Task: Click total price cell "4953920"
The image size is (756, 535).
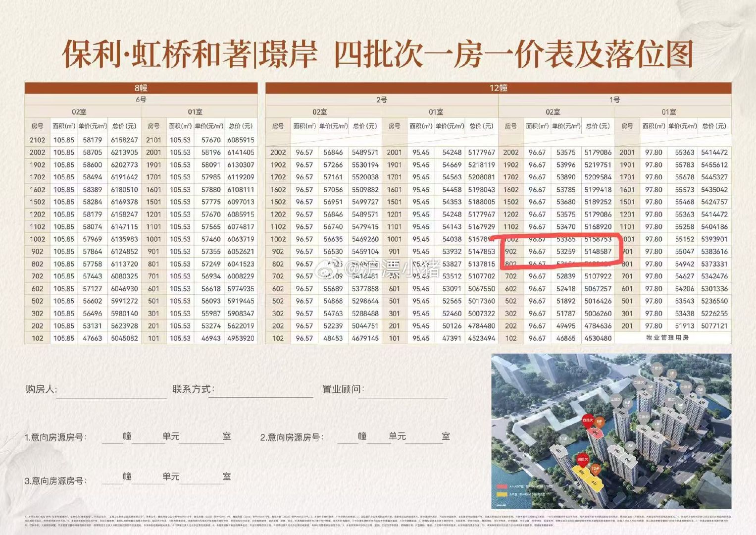Action: coord(241,338)
